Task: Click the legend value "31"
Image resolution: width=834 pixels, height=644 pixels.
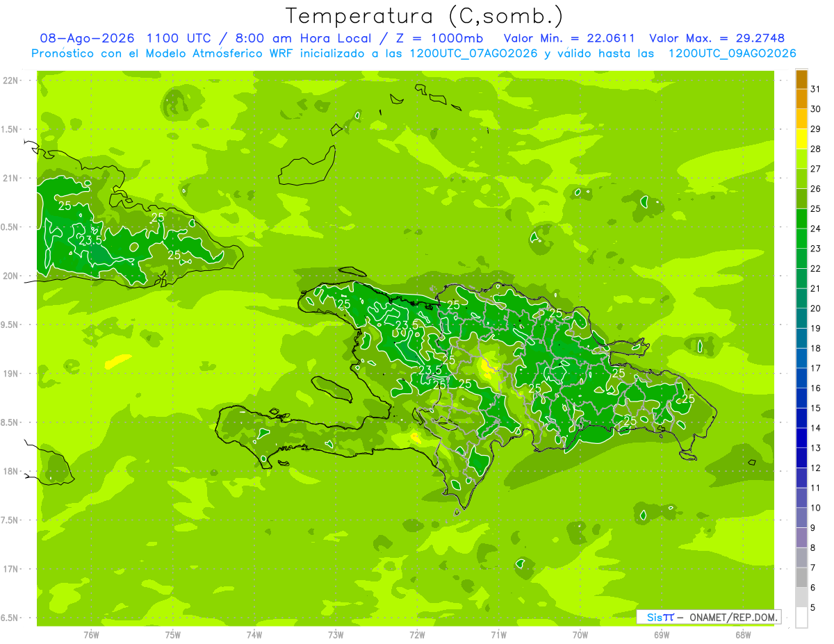Action: 816,89
